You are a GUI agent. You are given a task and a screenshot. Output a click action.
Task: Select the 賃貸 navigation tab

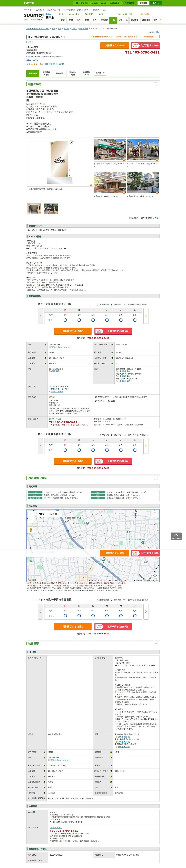(62, 20)
